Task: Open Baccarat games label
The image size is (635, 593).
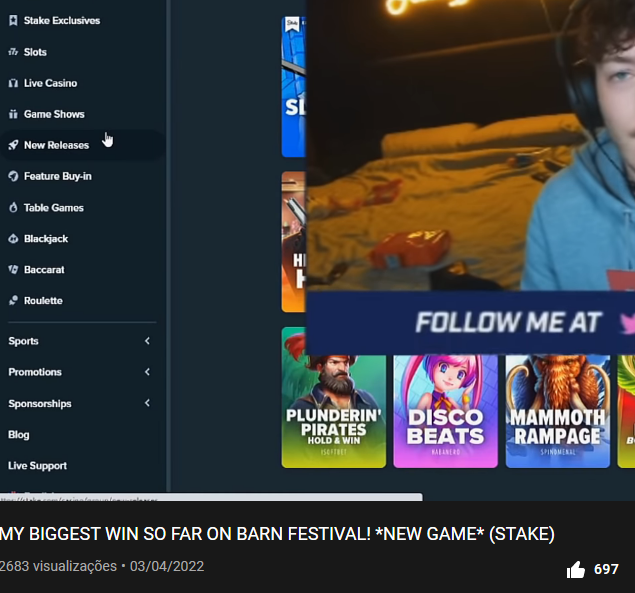Action: click(44, 269)
